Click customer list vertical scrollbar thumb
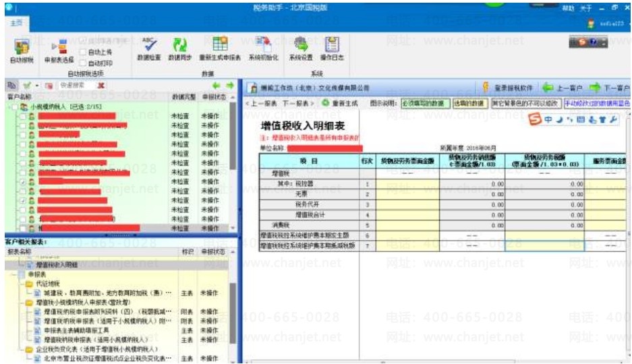632x364 pixels. [x=233, y=137]
